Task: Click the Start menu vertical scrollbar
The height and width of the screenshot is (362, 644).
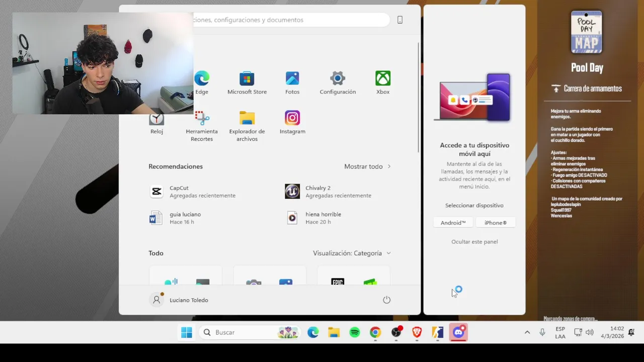Action: click(418, 97)
